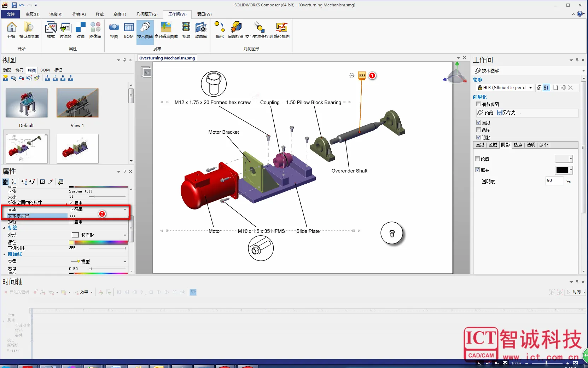Open the 外形 长方形 shape dropdown
This screenshot has height=368, width=588.
[125, 235]
